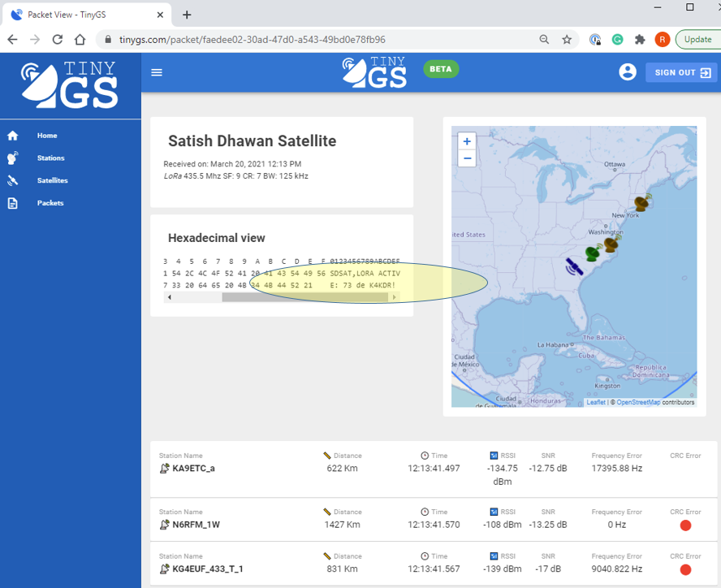Open the Chrome profile avatar R
This screenshot has width=721, height=588.
(x=663, y=40)
